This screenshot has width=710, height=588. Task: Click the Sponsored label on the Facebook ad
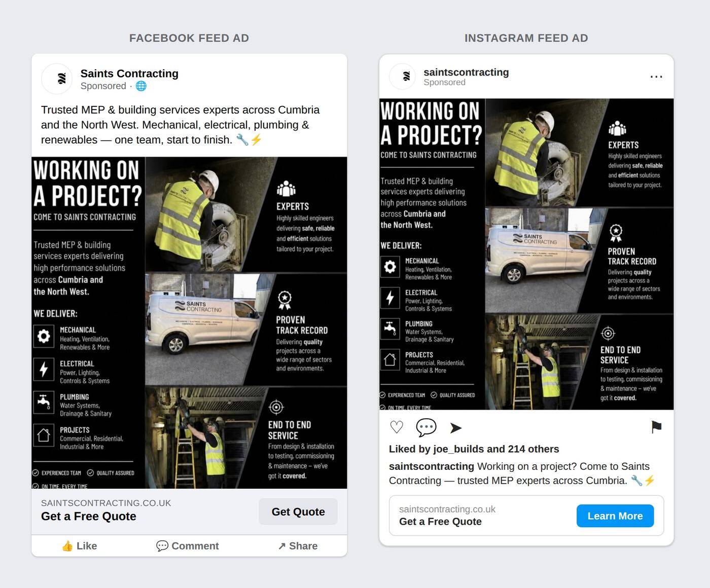click(103, 86)
